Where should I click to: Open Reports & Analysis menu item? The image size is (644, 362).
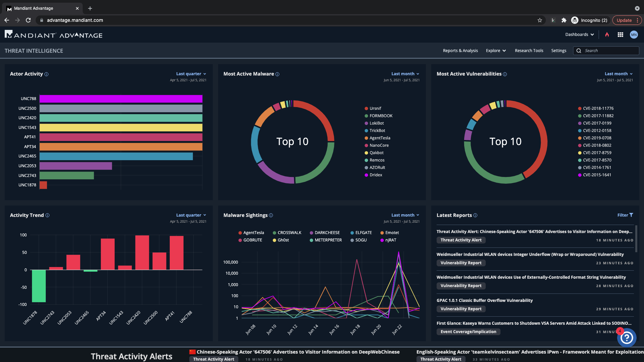pos(460,51)
